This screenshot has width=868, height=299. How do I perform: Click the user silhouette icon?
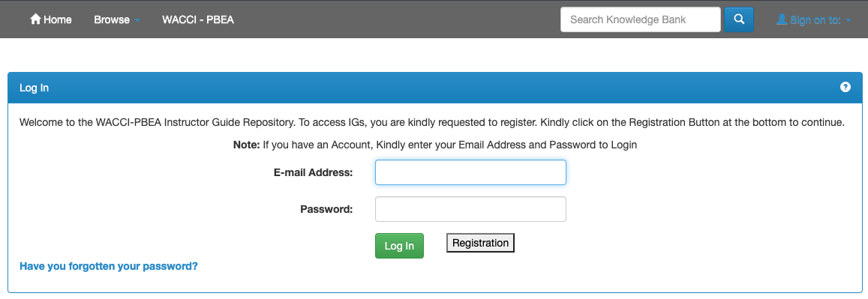coord(782,19)
